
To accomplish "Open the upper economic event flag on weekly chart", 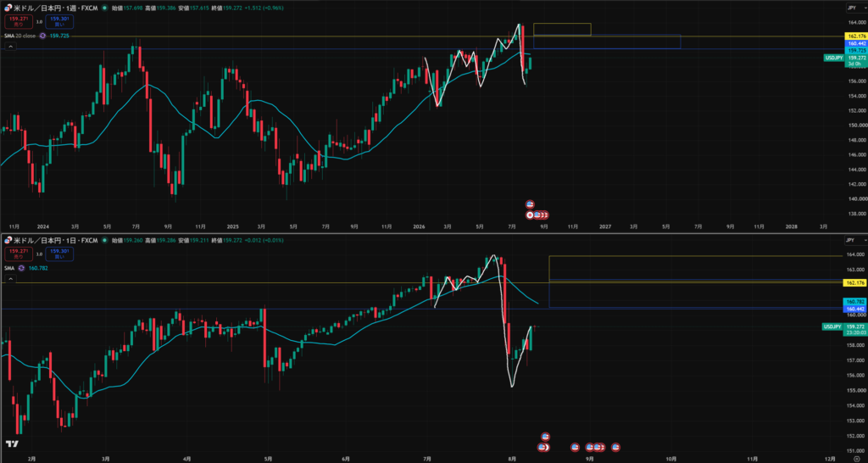I will [x=530, y=204].
